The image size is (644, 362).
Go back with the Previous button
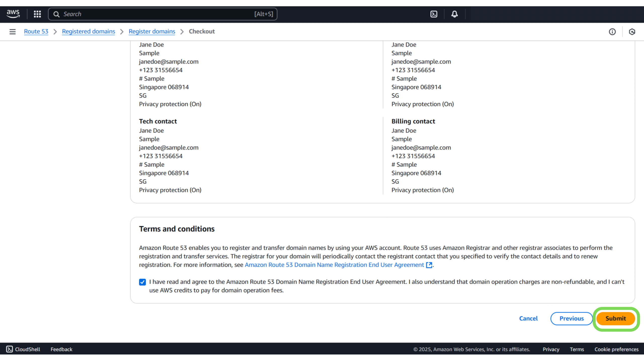(x=571, y=319)
